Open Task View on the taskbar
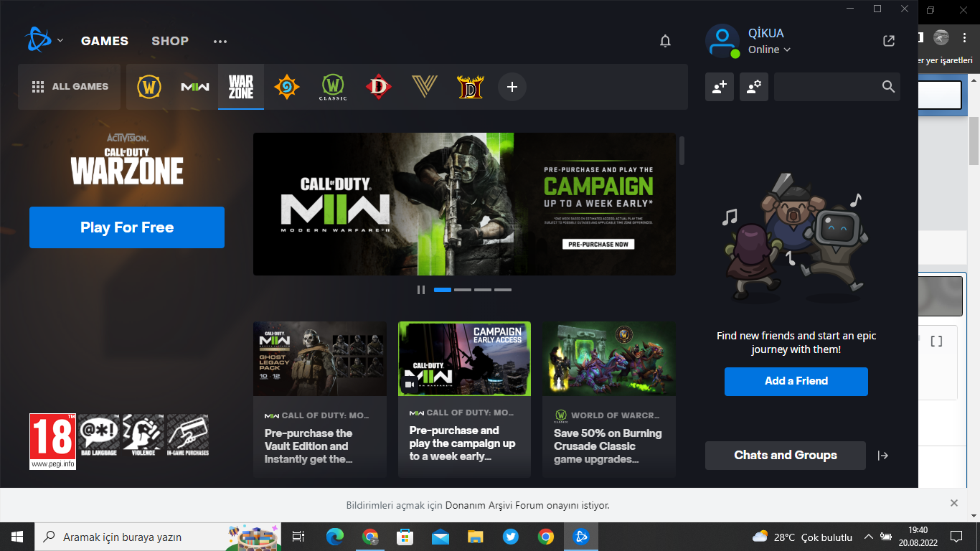Viewport: 980px width, 551px height. 298,537
